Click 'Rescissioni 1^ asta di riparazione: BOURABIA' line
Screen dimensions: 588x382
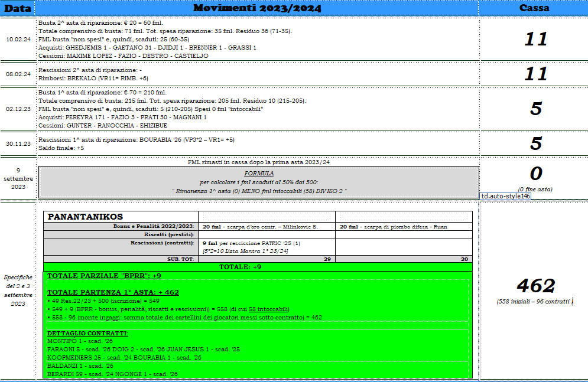coord(137,140)
